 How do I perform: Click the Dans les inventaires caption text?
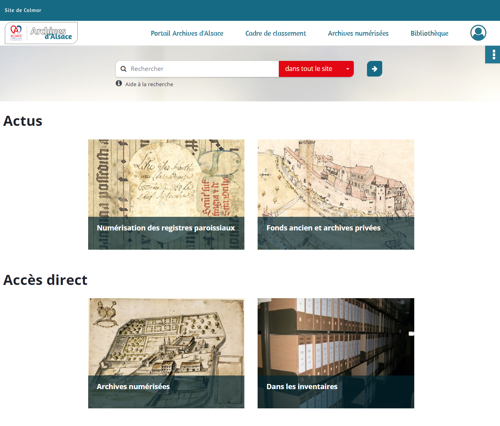pyautogui.click(x=302, y=386)
